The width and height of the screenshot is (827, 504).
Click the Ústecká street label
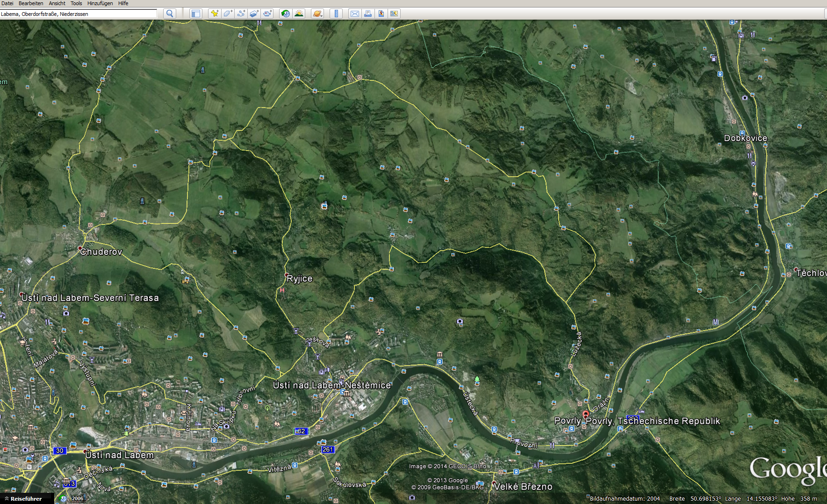470,403
